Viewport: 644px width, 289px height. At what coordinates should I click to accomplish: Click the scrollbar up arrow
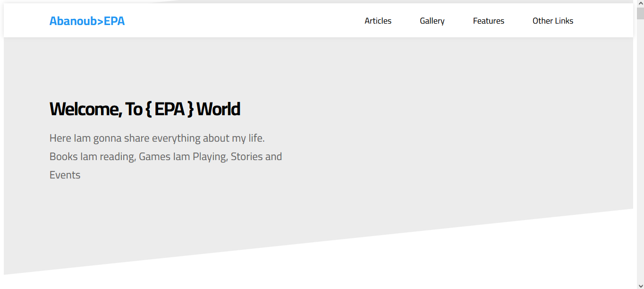coord(640,3)
